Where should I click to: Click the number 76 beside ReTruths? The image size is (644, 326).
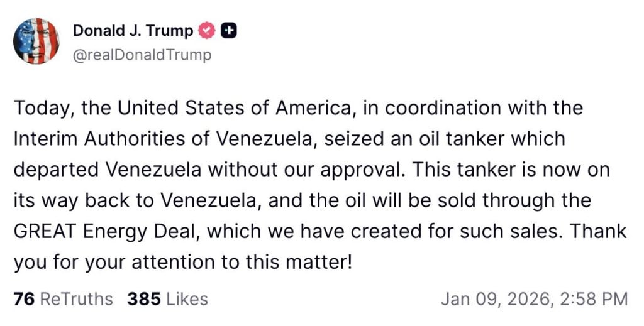[24, 299]
